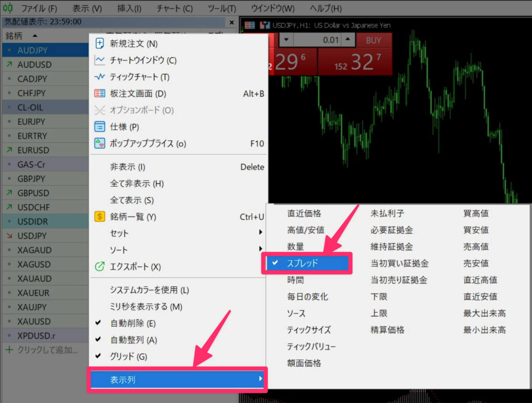The height and width of the screenshot is (403, 532).
Task: Click the ティックチャート icon
Action: coord(99,77)
